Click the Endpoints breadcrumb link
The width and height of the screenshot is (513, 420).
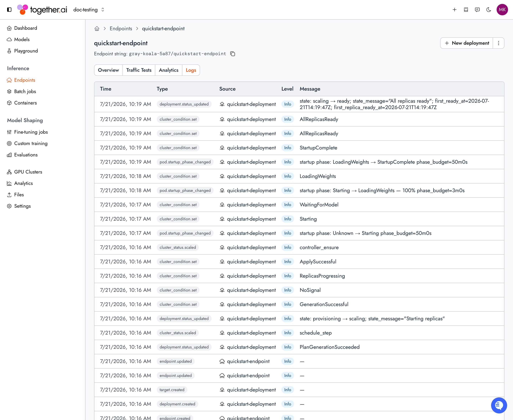(121, 28)
